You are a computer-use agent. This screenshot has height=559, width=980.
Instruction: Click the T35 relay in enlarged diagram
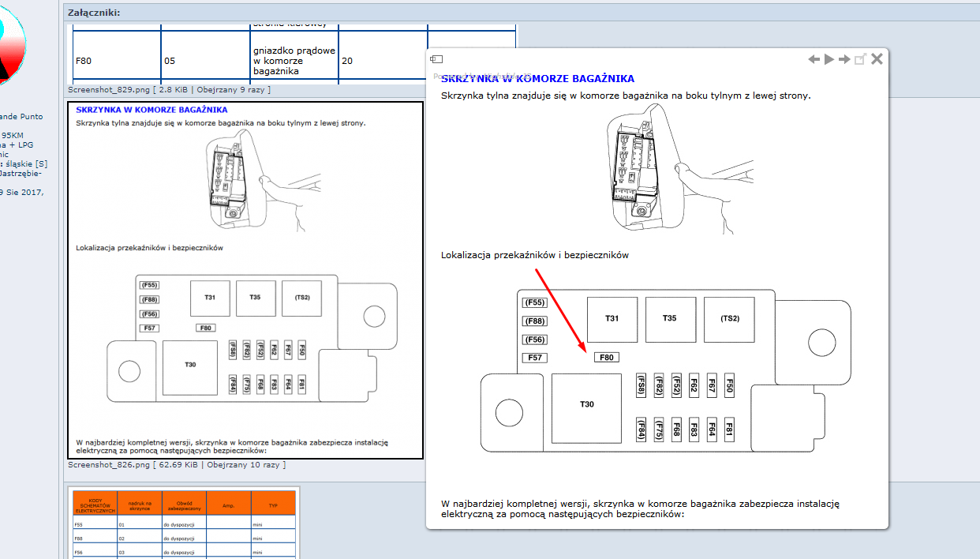[x=670, y=319]
